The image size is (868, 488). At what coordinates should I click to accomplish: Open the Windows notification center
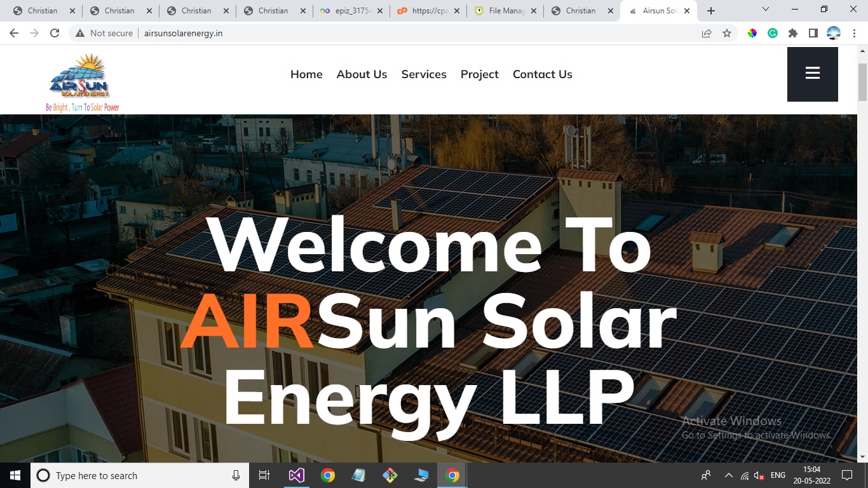847,475
